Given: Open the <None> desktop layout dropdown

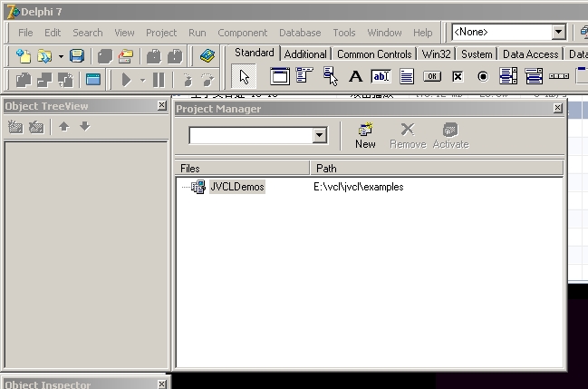Looking at the screenshot, I should [559, 33].
